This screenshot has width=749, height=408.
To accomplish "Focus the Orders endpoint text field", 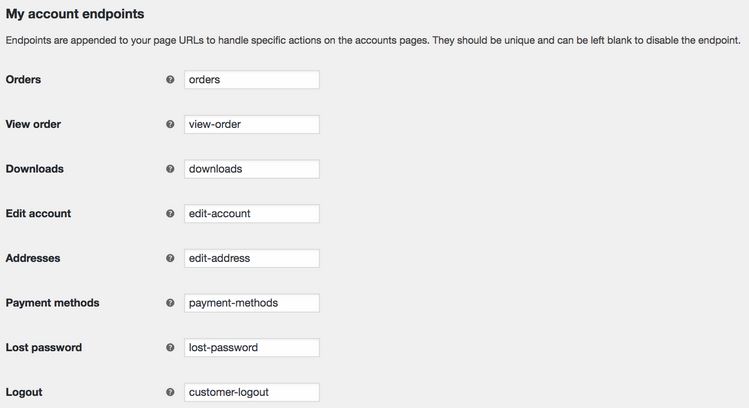I will click(252, 79).
